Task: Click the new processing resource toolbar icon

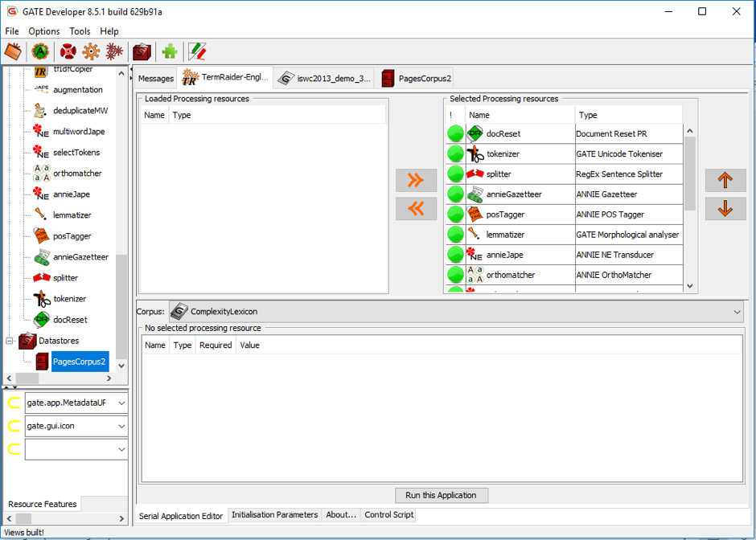Action: click(x=91, y=51)
